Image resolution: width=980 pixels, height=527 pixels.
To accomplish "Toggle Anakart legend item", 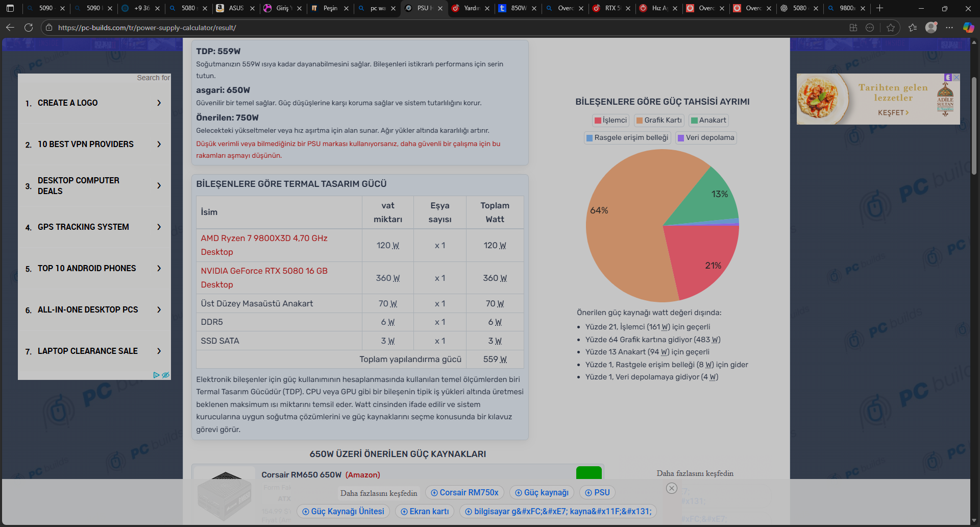I will (x=708, y=120).
